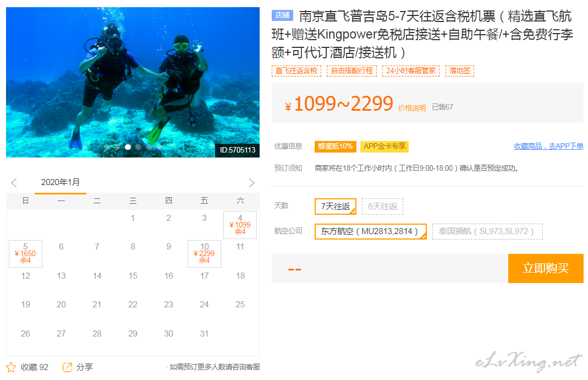Select the 7天往返 duration option

click(335, 207)
